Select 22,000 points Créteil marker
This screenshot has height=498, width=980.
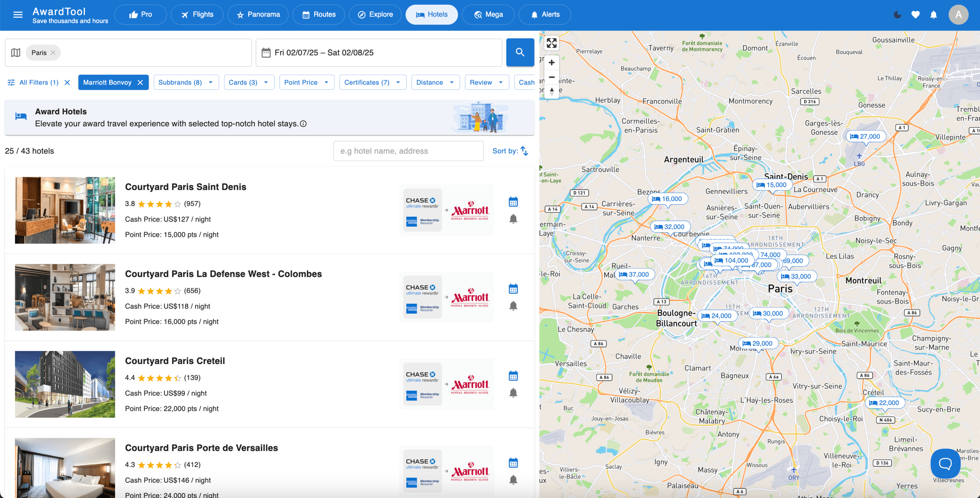pos(885,403)
